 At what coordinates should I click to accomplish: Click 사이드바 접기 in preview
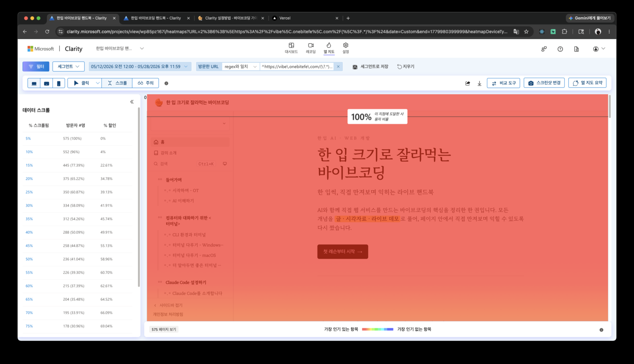tap(168, 305)
